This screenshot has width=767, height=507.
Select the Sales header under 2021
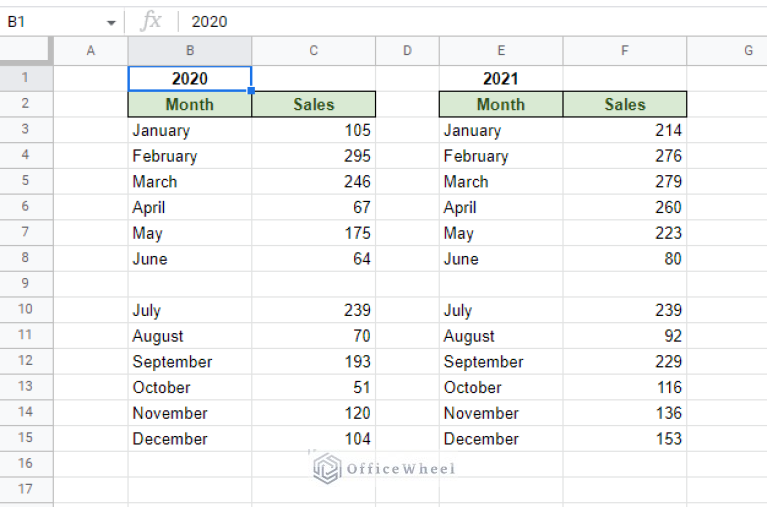[625, 104]
